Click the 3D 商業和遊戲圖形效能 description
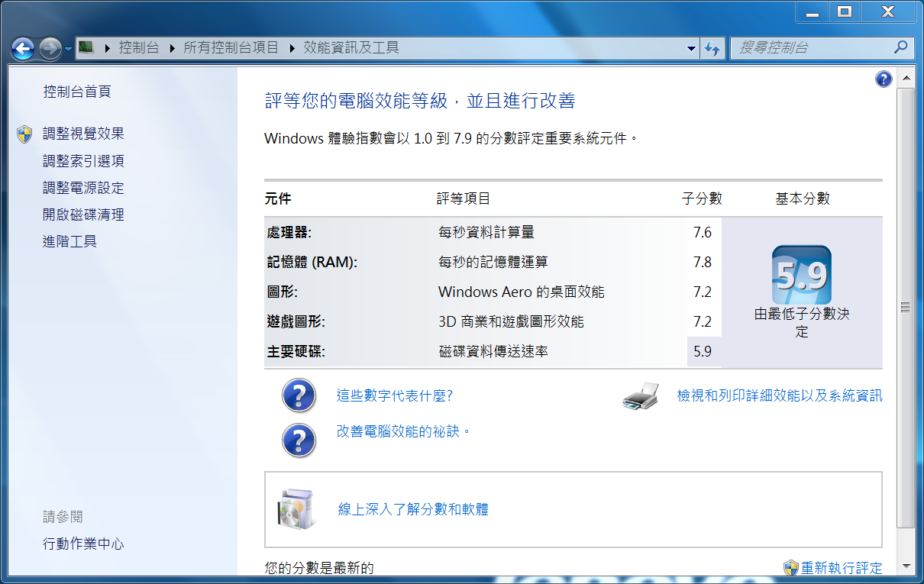Image resolution: width=924 pixels, height=584 pixels. click(511, 321)
